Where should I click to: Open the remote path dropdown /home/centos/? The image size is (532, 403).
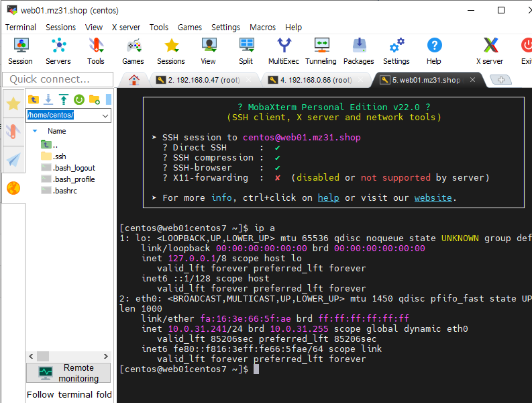[105, 116]
